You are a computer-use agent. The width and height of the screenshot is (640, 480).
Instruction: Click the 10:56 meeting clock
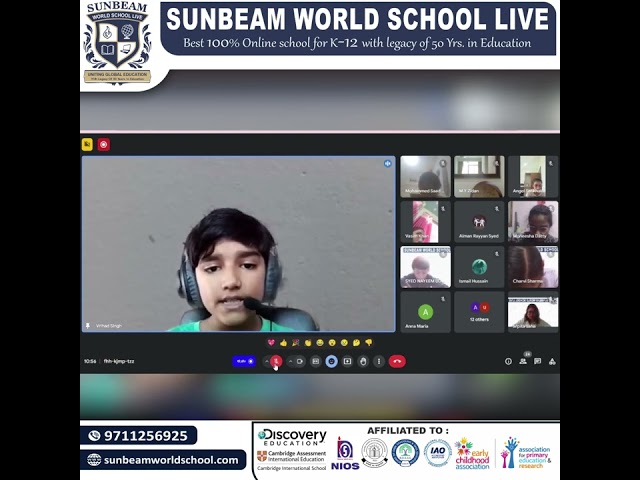(x=90, y=361)
